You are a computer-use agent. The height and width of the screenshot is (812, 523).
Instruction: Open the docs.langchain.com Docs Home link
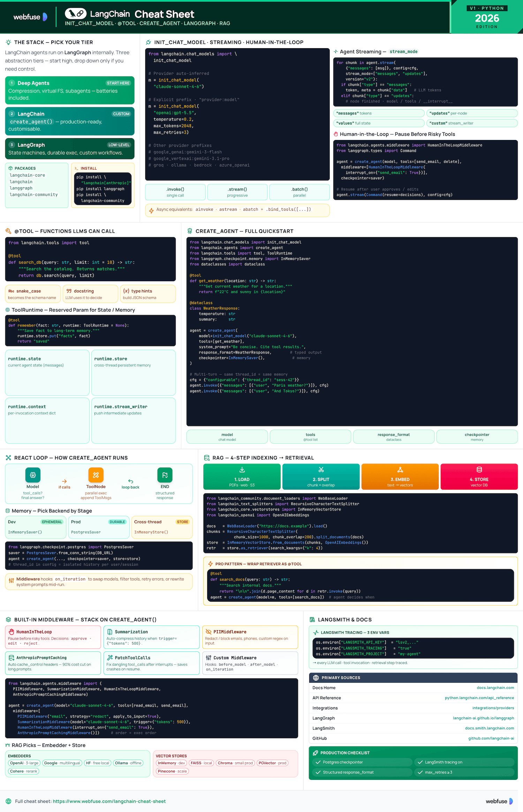tap(495, 688)
